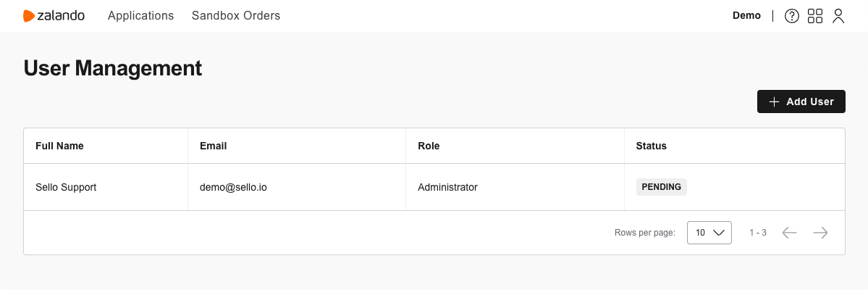Open the Sandbox Orders menu item
Image resolution: width=868 pixels, height=290 pixels.
coord(236,15)
